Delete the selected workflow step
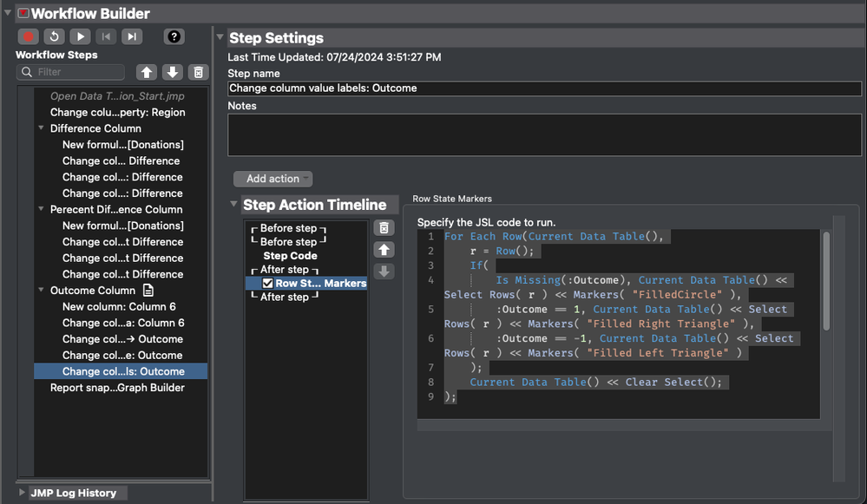This screenshot has width=867, height=504. (x=199, y=72)
